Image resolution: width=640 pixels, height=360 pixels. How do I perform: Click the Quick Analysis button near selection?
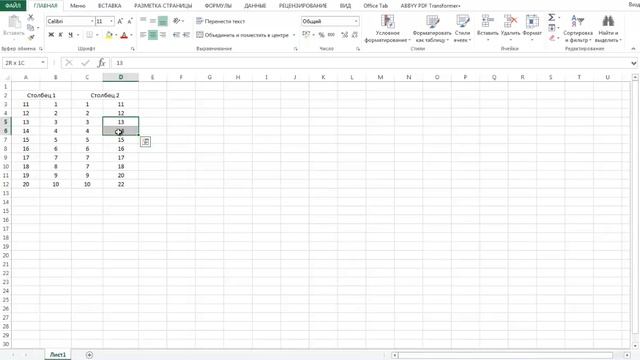click(x=145, y=142)
